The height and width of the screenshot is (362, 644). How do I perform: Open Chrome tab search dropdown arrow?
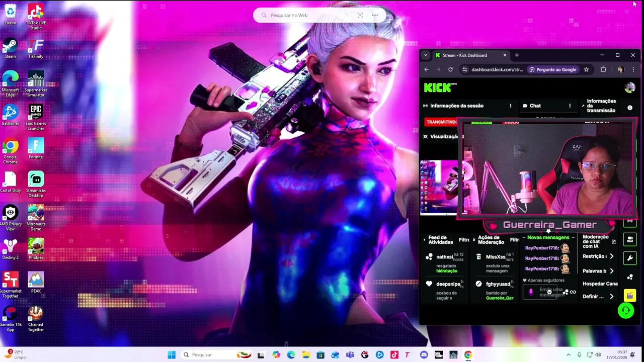[426, 55]
